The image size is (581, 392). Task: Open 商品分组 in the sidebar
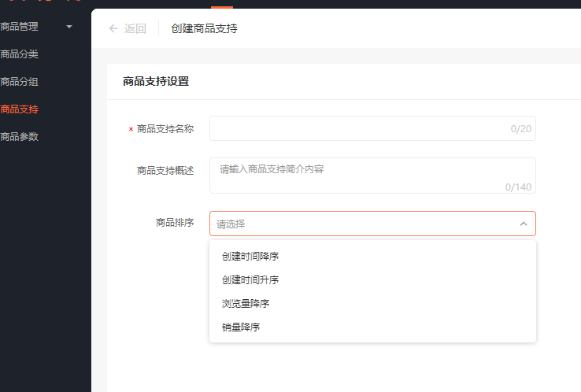19,82
